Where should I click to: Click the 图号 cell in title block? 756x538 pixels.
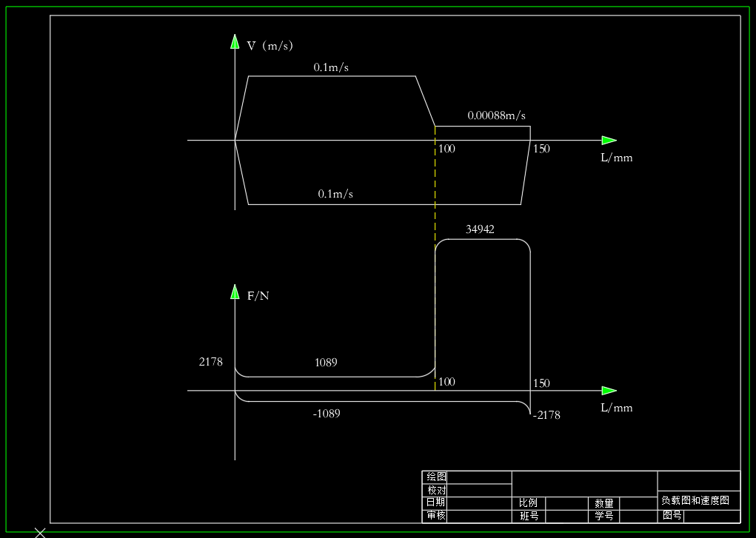pos(672,515)
